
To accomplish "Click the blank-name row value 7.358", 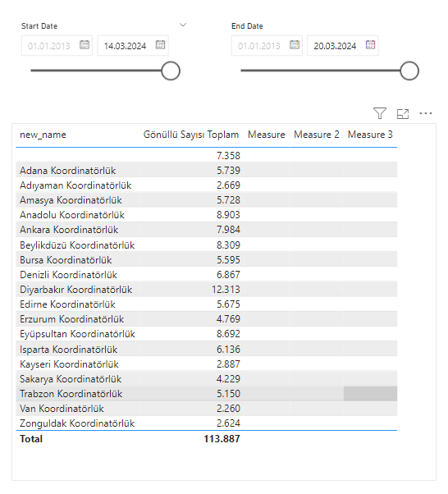I will [x=228, y=156].
